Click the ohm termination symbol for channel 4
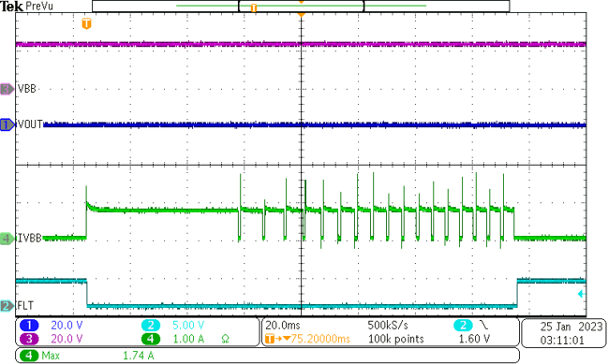This screenshot has height=364, width=608. [x=225, y=340]
